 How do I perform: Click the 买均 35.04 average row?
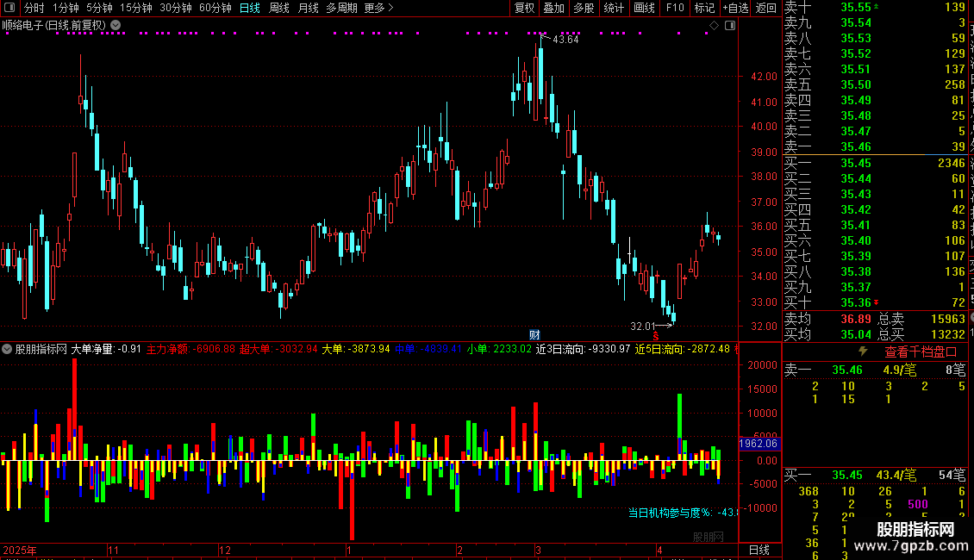pos(828,334)
